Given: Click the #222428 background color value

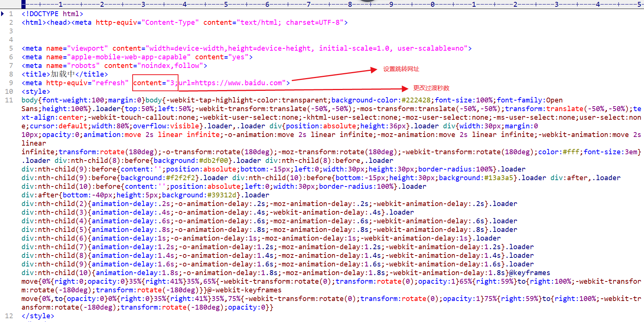Looking at the screenshot, I should click(416, 100).
